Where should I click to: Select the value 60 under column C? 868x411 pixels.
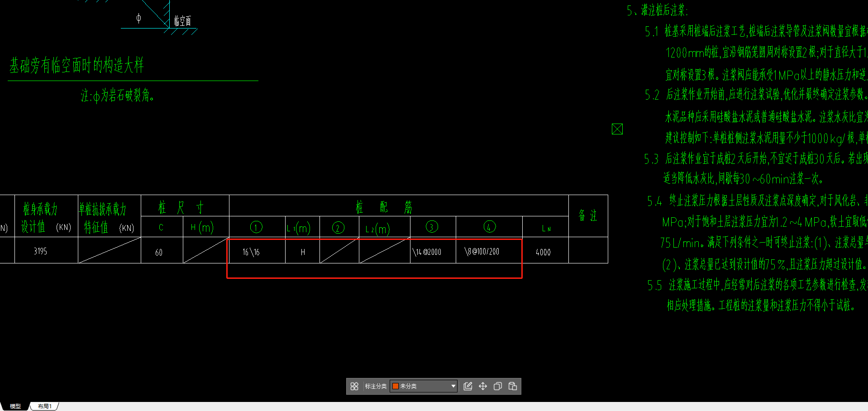tap(159, 252)
